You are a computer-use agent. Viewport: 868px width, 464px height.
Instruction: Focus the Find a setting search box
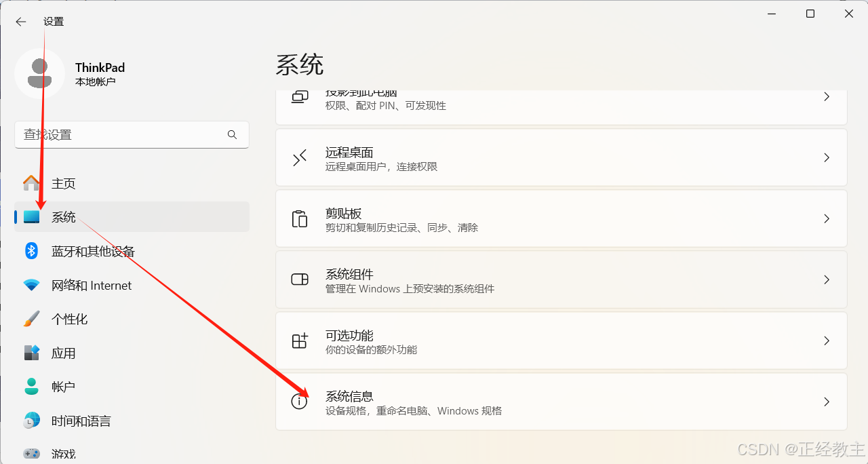click(122, 135)
